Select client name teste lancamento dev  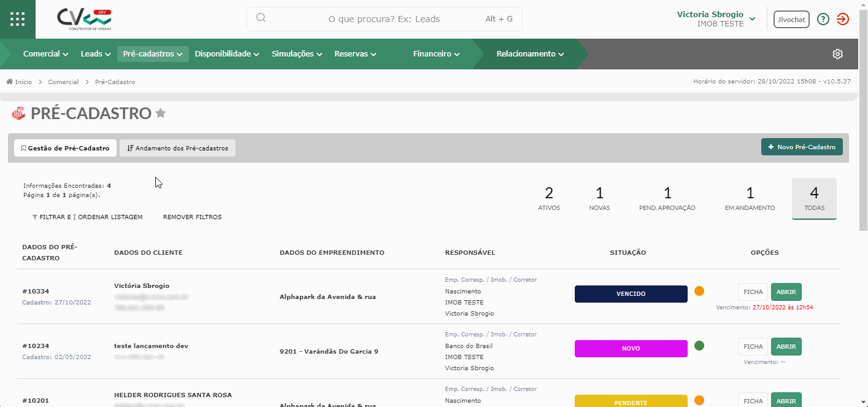[151, 346]
